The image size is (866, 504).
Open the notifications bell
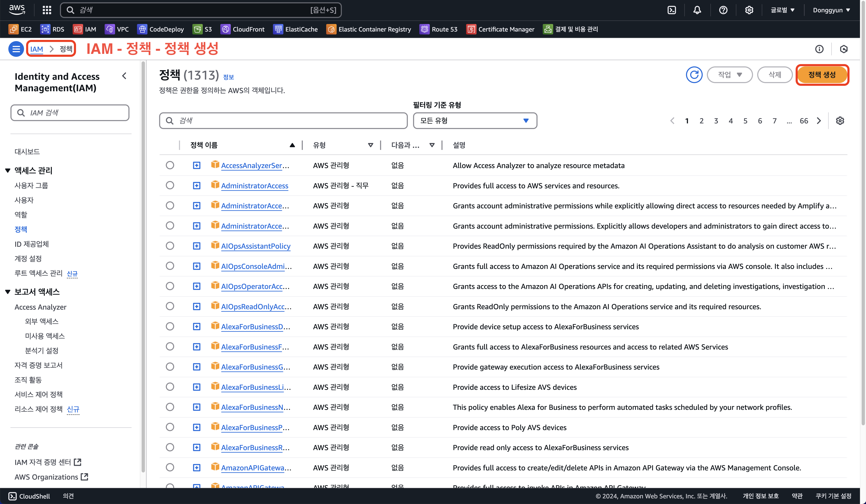point(697,10)
